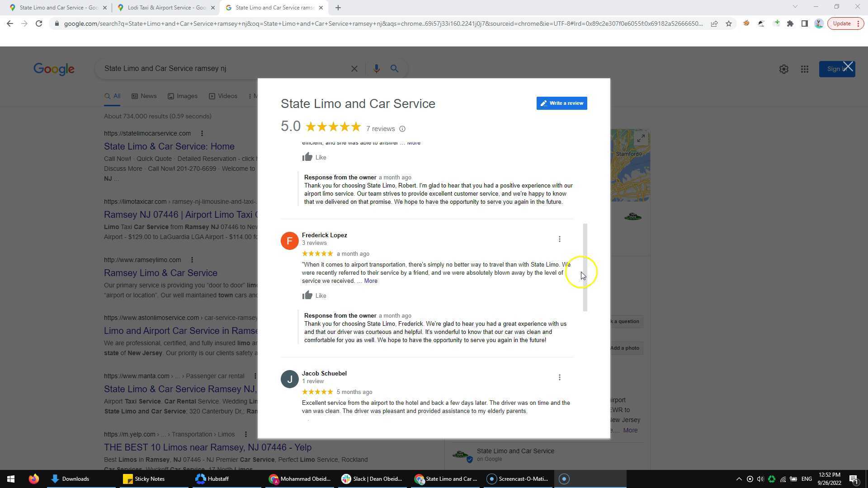The image size is (868, 488).
Task: Reload the current page
Action: click(x=39, y=23)
